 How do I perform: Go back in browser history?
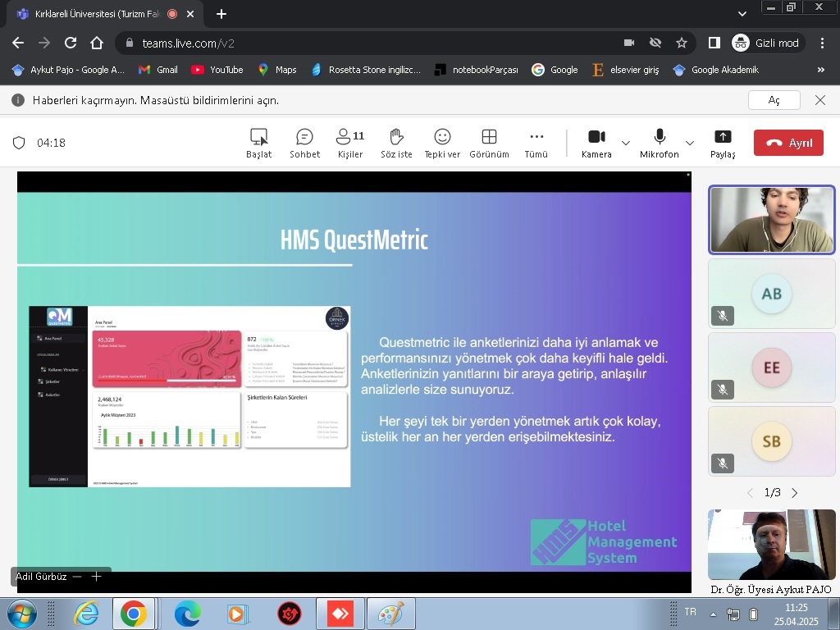click(18, 43)
